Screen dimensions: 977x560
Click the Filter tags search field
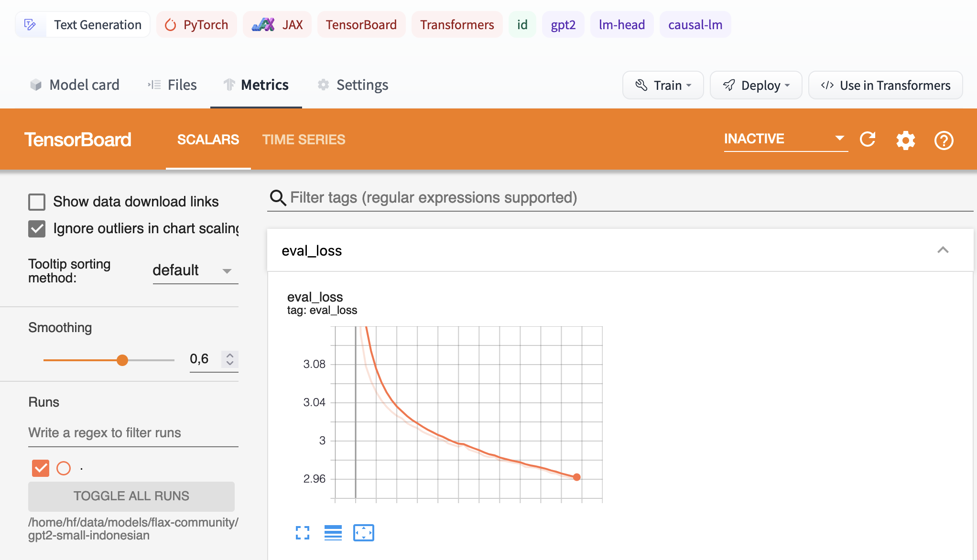620,197
